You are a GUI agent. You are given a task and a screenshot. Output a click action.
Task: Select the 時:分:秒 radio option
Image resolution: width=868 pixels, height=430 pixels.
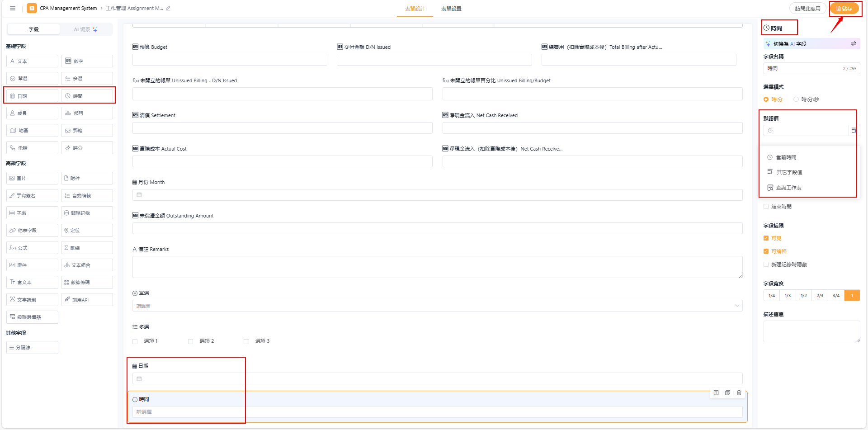(796, 99)
